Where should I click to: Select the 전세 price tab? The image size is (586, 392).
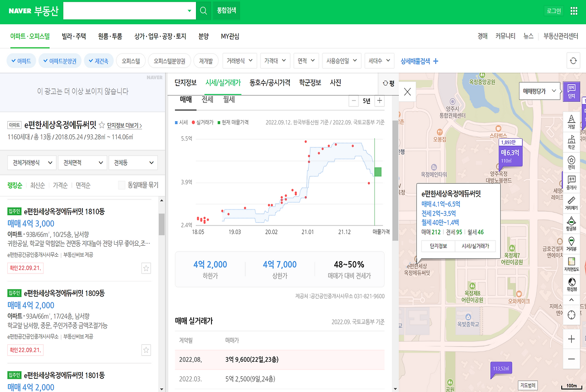[207, 100]
